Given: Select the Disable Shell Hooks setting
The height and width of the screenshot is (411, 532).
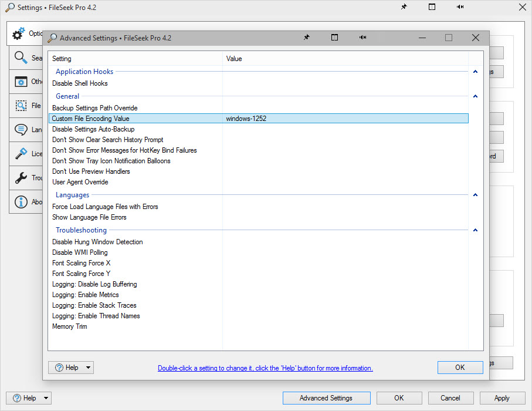Looking at the screenshot, I should [x=80, y=83].
